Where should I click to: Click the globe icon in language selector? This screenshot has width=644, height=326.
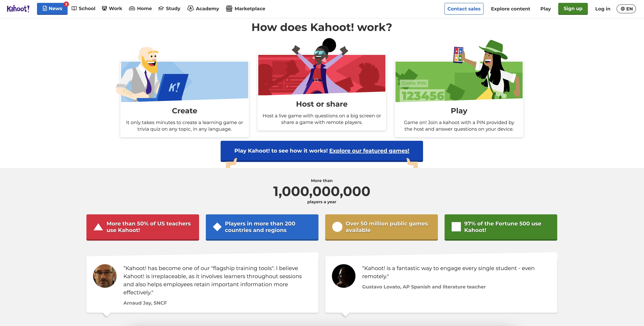(623, 9)
